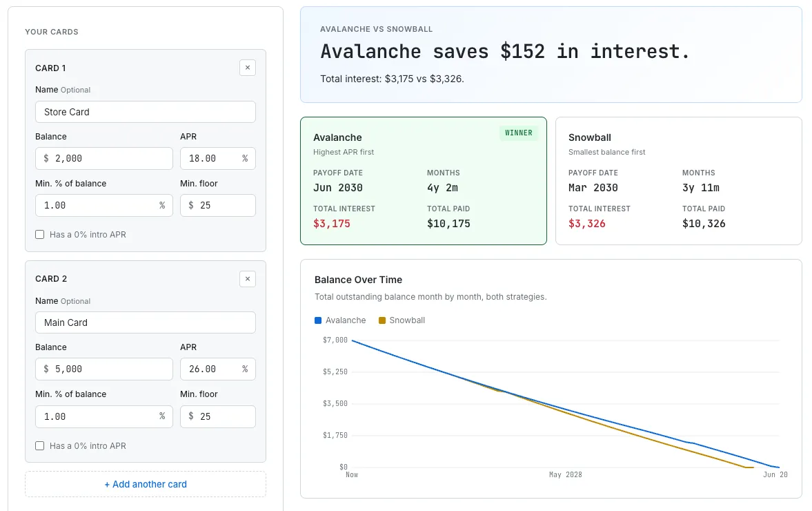Remove Card 1 using its × button
The width and height of the screenshot is (812, 511).
pyautogui.click(x=247, y=68)
